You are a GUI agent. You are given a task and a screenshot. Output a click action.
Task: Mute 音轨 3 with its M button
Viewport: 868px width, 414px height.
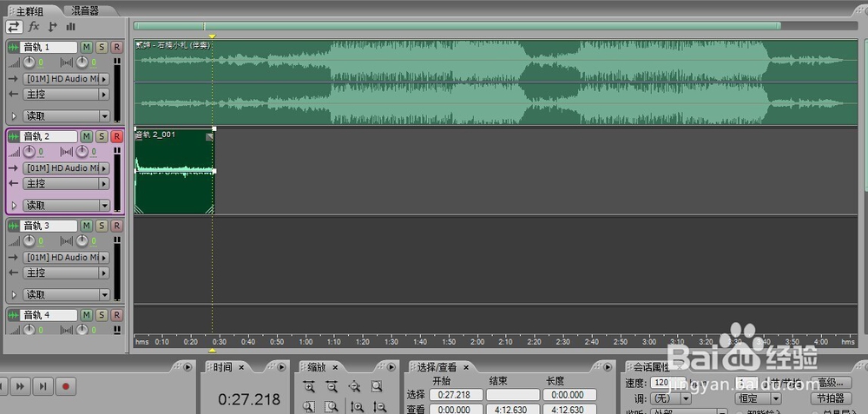86,226
